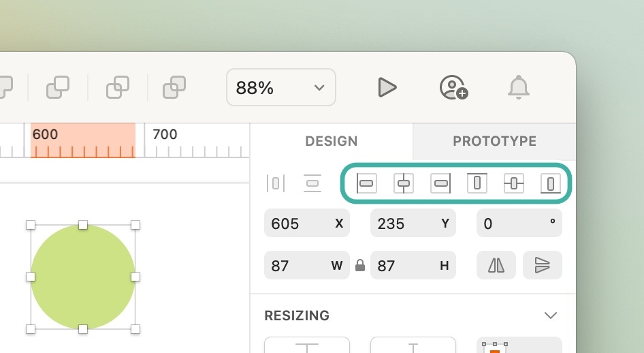Align layer to vertical middle
Viewport: 644px width, 353px height.
point(514,183)
